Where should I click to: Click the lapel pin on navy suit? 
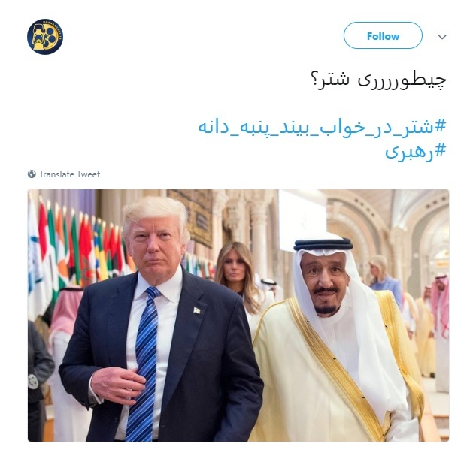[197, 310]
